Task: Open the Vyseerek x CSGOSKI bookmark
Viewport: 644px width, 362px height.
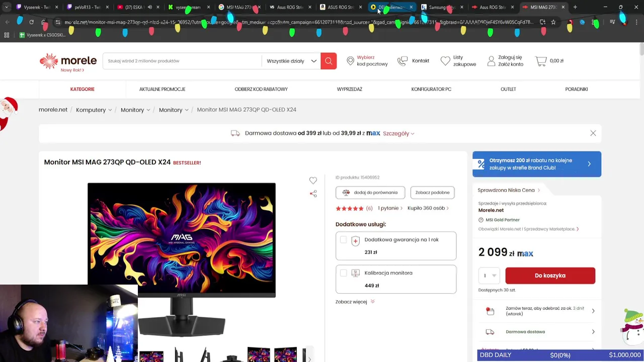Action: 42,35
